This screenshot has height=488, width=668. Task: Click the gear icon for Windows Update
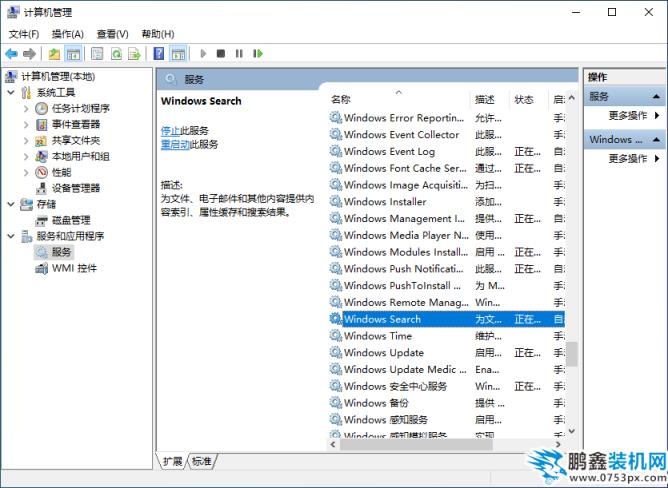[x=336, y=352]
